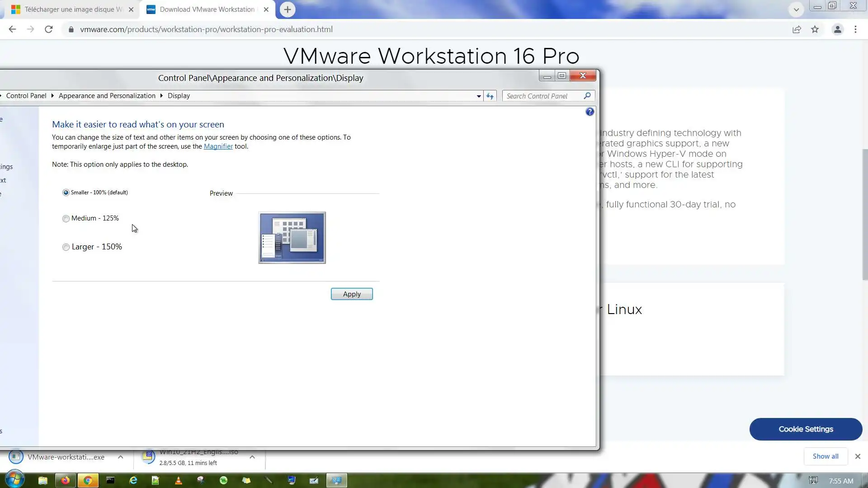Expand options for VMware-workstation exe download
The width and height of the screenshot is (868, 488).
[x=120, y=457]
